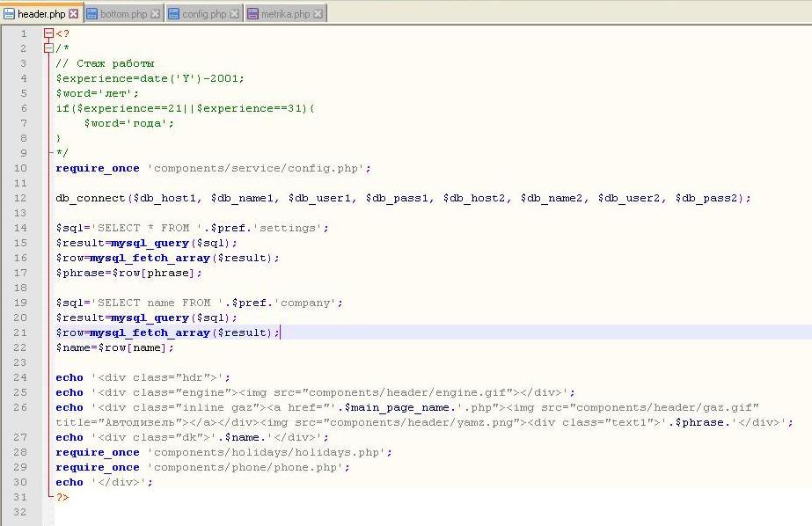Switch to the bottom.php tab
This screenshot has width=812, height=526.
(123, 14)
